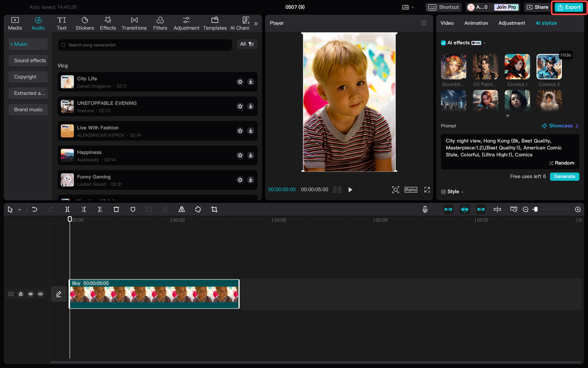Image resolution: width=588 pixels, height=368 pixels.
Task: Click the Mirror flip icon
Action: pos(181,209)
